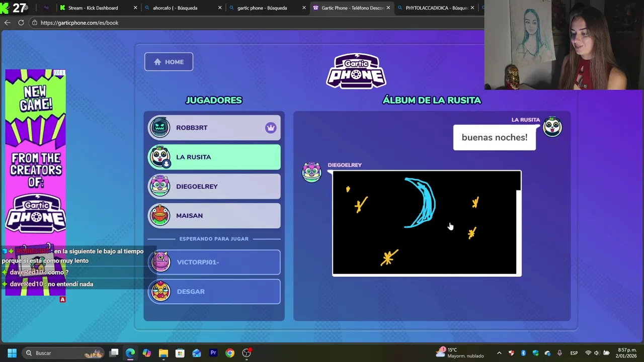The width and height of the screenshot is (644, 362).
Task: Click the volume speaker icon
Action: [597, 353]
